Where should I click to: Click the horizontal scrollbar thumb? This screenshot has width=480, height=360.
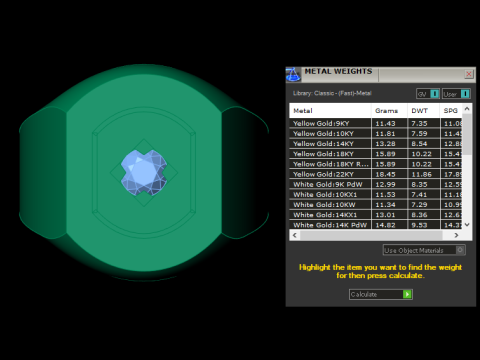pos(371,235)
